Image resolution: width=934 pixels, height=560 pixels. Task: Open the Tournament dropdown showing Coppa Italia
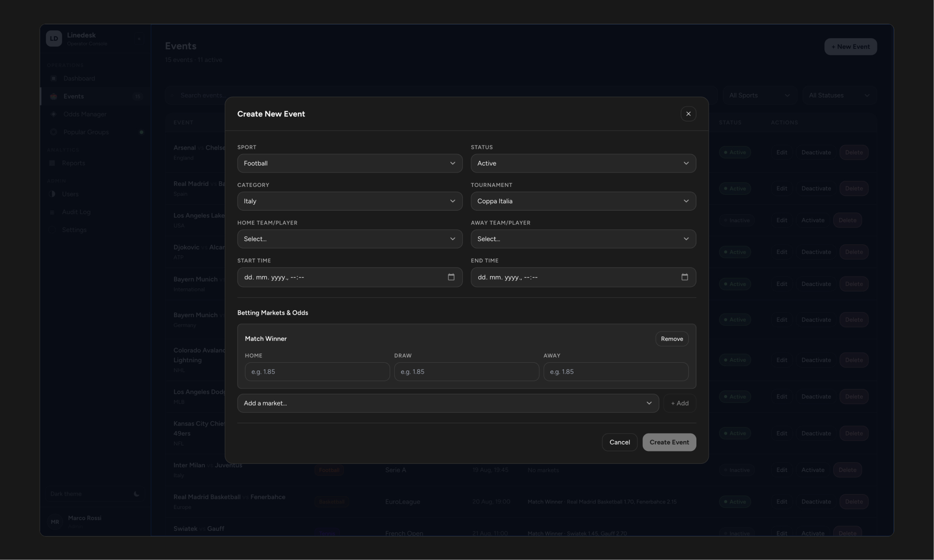583,201
